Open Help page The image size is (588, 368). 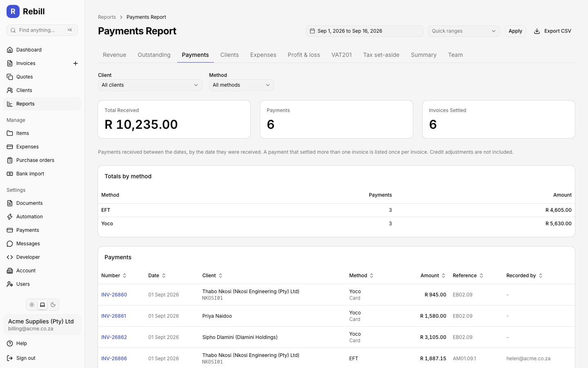coord(42,343)
